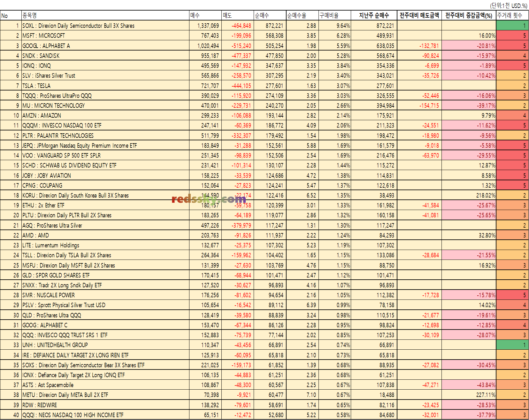The height and width of the screenshot is (420, 529).
Task: Select LITE : Lumentum Holdings cell
Action: tap(105, 245)
